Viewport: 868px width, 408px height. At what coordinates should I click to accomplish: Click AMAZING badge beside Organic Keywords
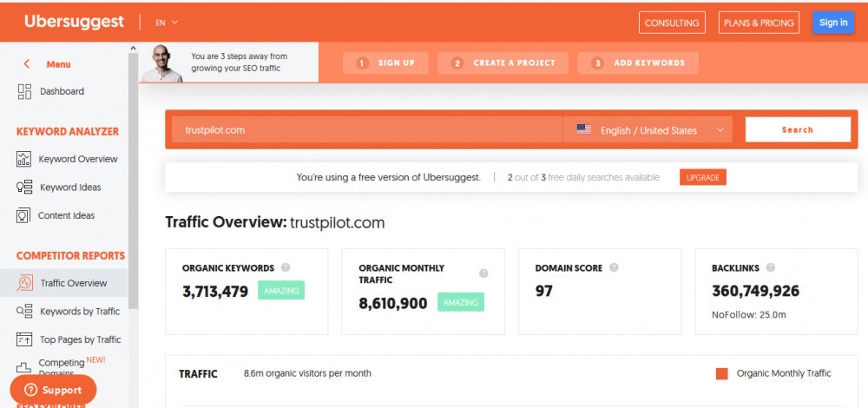click(x=281, y=291)
